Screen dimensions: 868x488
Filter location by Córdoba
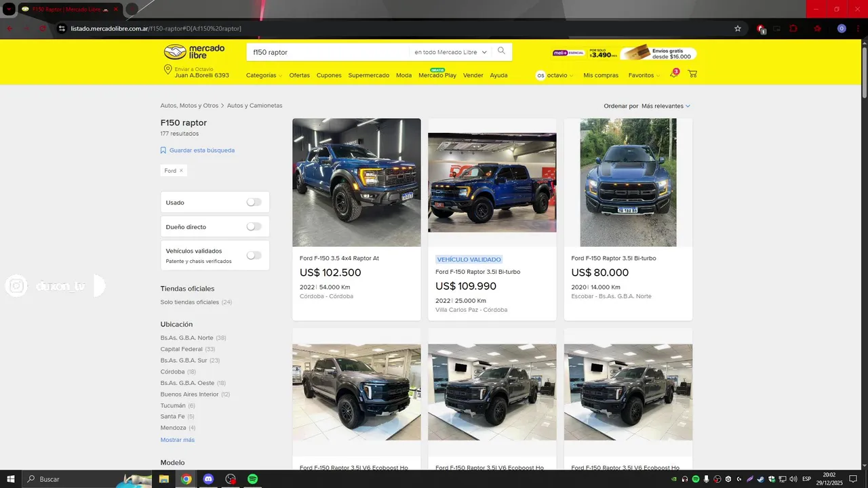pyautogui.click(x=173, y=371)
